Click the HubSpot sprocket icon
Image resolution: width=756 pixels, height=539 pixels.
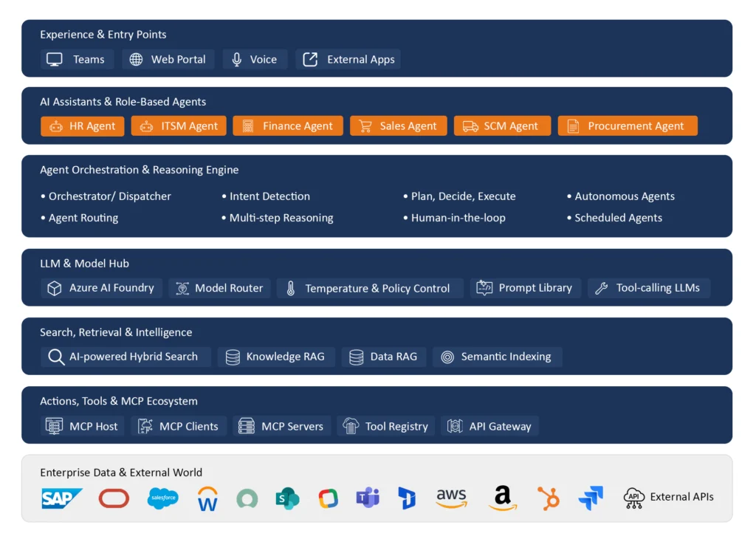pos(548,498)
